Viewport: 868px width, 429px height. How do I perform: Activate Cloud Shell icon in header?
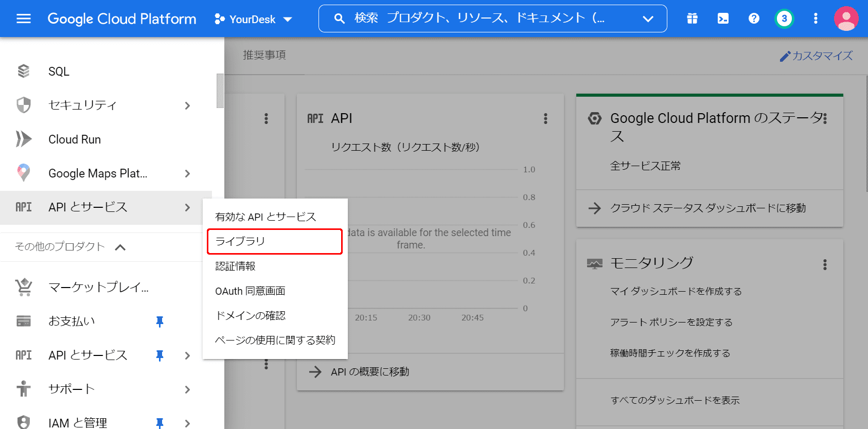coord(723,19)
